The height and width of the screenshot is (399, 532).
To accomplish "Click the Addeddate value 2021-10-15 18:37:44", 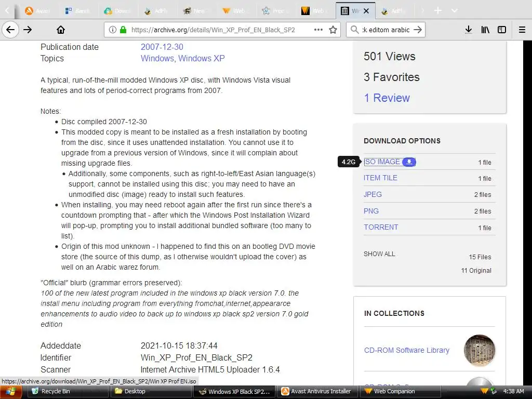I will (179, 345).
